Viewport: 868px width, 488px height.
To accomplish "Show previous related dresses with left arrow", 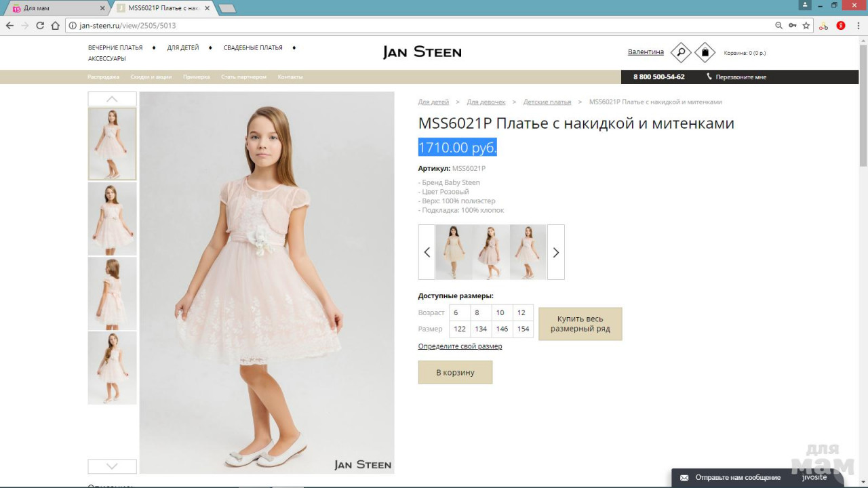I will 427,252.
